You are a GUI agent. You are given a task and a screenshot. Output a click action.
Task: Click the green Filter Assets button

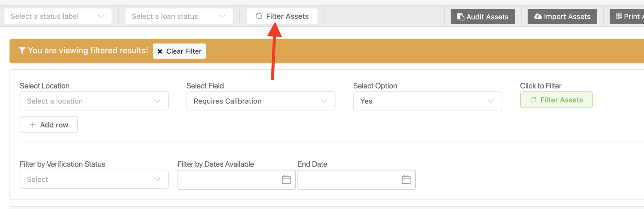pos(556,100)
